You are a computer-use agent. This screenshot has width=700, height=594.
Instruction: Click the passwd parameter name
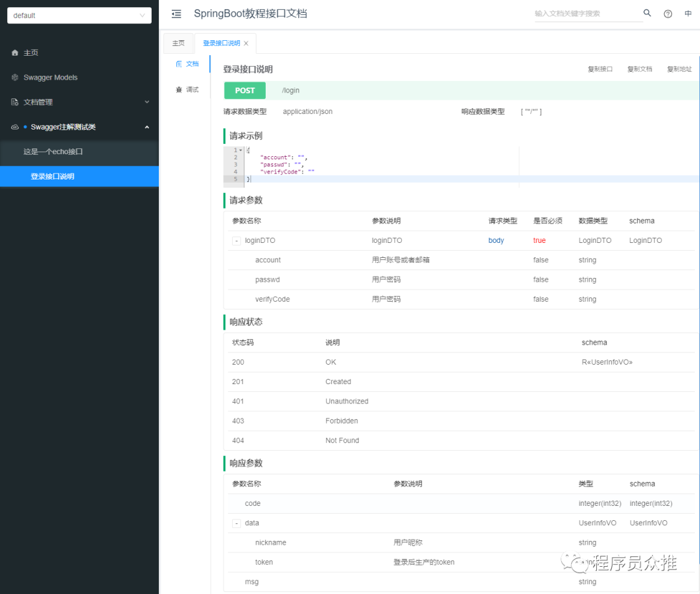click(x=268, y=280)
